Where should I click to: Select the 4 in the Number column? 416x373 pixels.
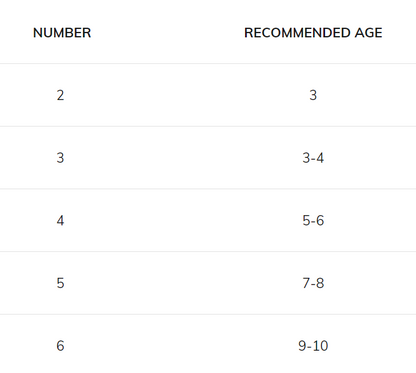click(x=60, y=220)
